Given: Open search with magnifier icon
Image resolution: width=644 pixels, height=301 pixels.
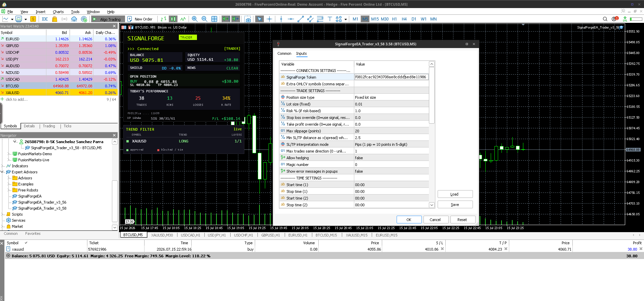Looking at the screenshot, I should point(605,19).
